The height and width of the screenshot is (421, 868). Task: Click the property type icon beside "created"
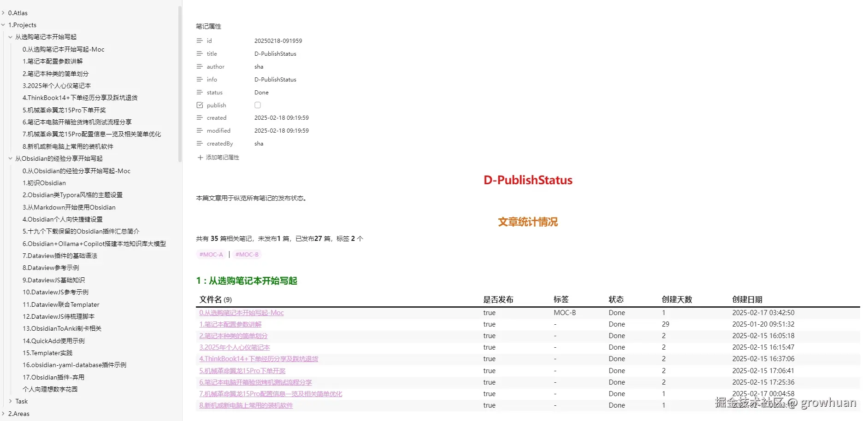pos(200,117)
